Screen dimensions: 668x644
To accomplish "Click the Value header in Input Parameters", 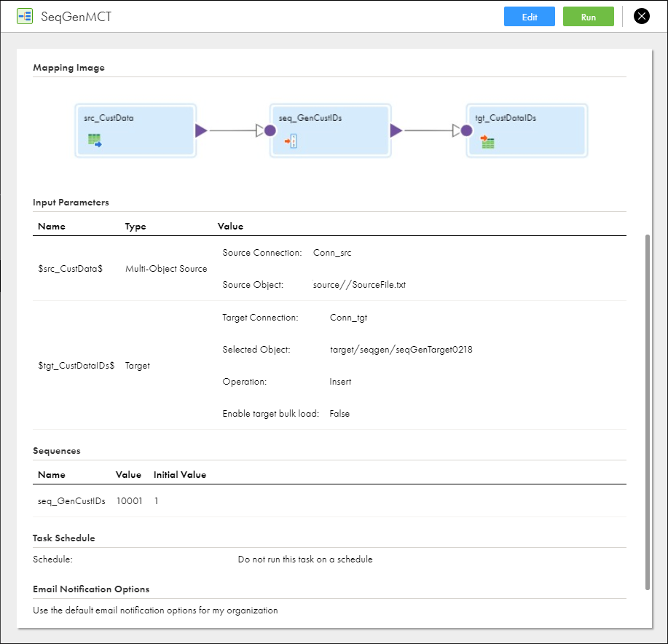I will (230, 226).
